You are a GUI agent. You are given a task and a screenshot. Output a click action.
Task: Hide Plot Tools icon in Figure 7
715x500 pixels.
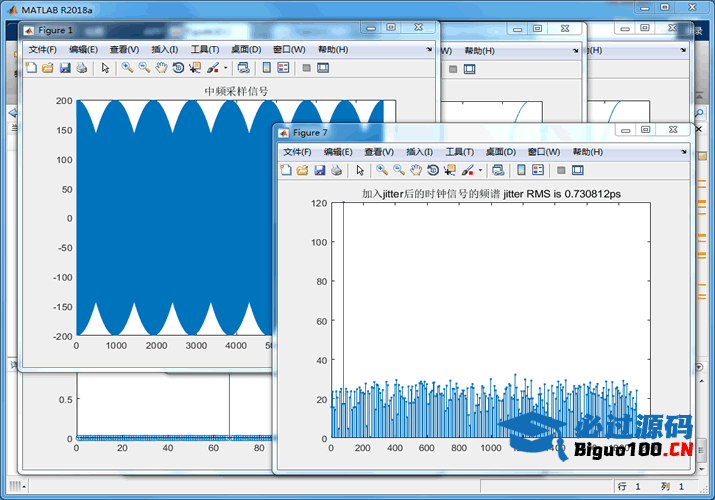(x=561, y=170)
